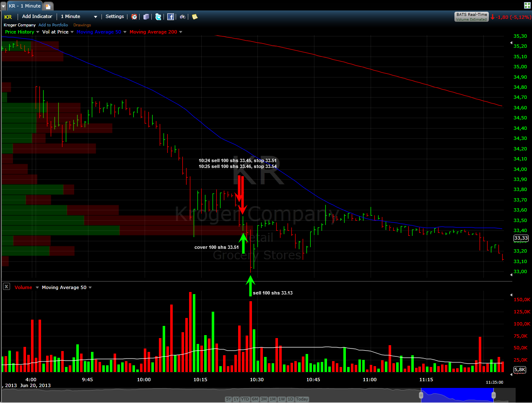Screen dimensions: 532x403
Task: Set range to 1D
Action: pyautogui.click(x=291, y=399)
